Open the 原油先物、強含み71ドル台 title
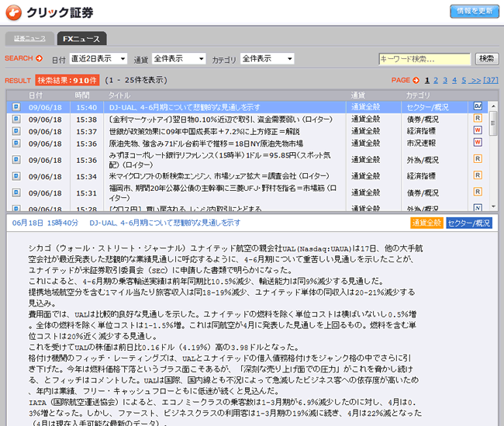Image resolution: width=504 pixels, height=426 pixels. (205, 144)
